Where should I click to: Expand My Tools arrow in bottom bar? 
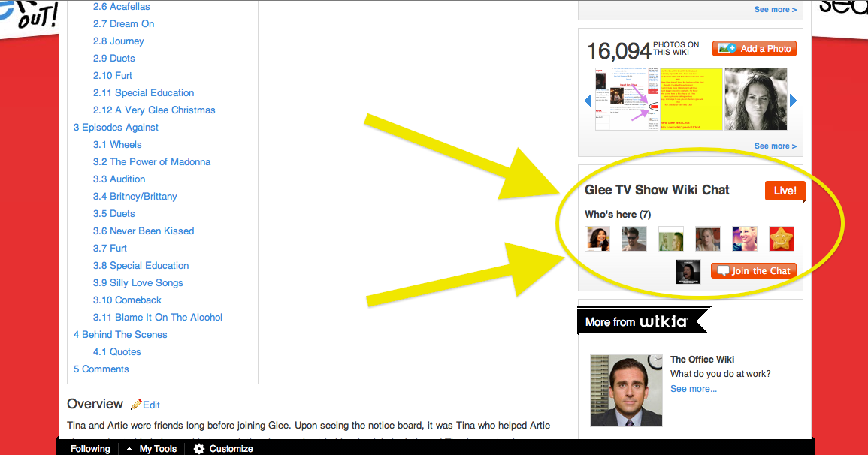129,449
